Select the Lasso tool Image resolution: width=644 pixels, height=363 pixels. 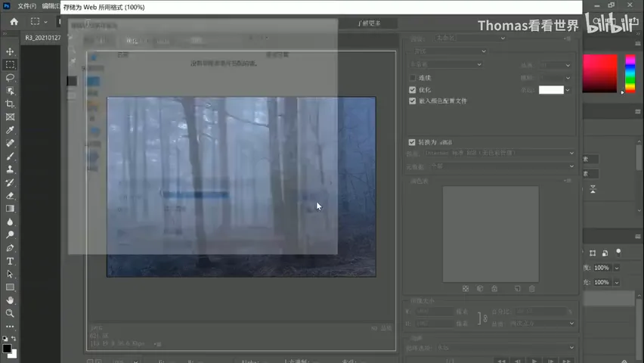click(x=10, y=78)
